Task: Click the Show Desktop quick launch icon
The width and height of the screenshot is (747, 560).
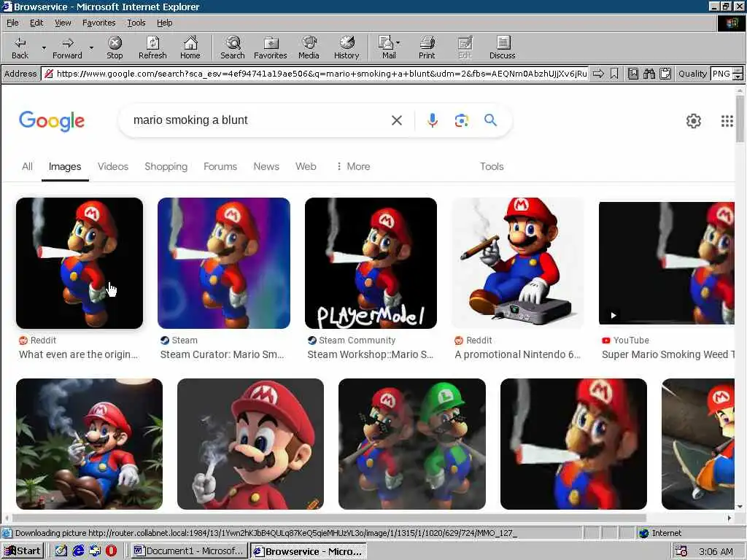Action: coord(61,551)
